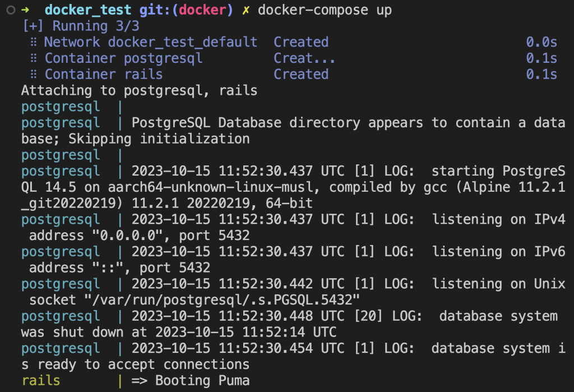Screen dimensions: 574x392
Task: Click the Attaching to postgresql, rails line
Action: click(139, 90)
